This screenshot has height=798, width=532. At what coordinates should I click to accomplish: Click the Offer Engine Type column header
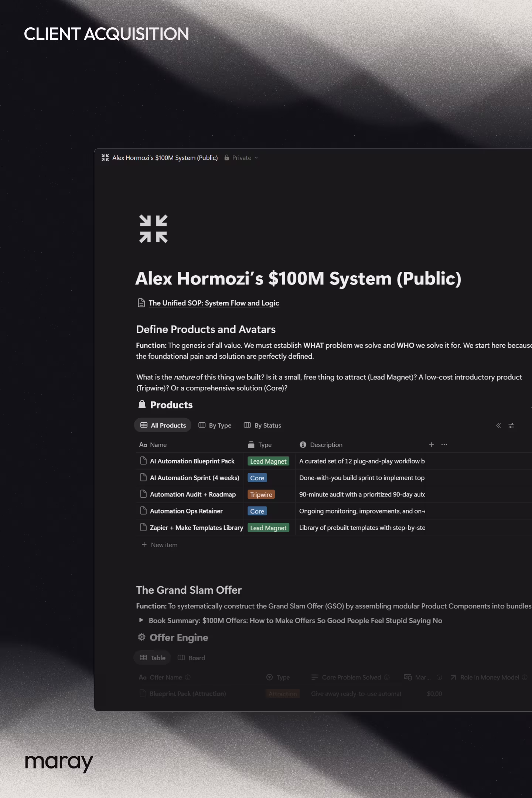click(x=278, y=677)
